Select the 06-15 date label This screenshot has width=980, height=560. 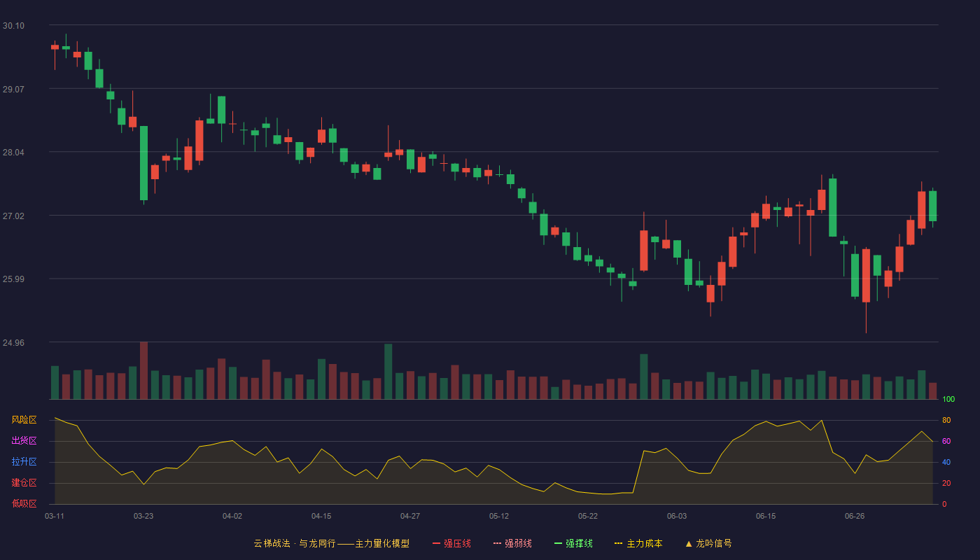[766, 516]
